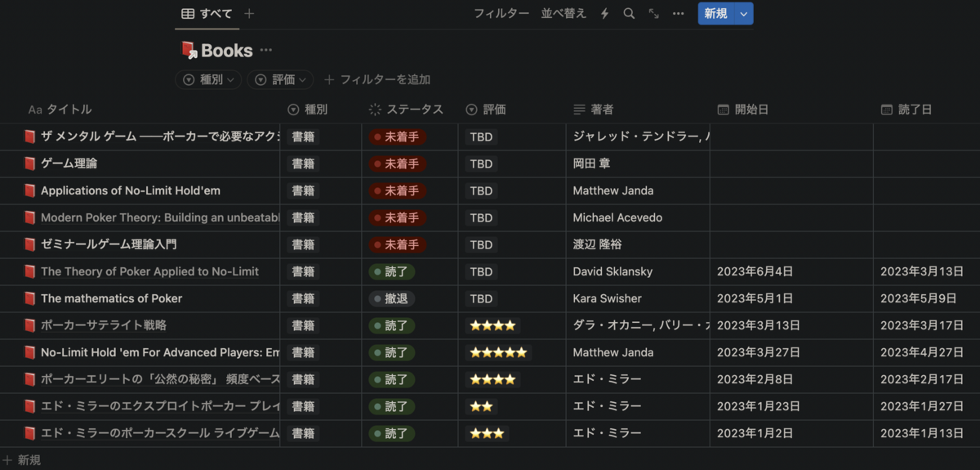Click book icon of エド・ミラーのポーカースクール row
Viewport: 980px width, 470px height.
(x=30, y=433)
